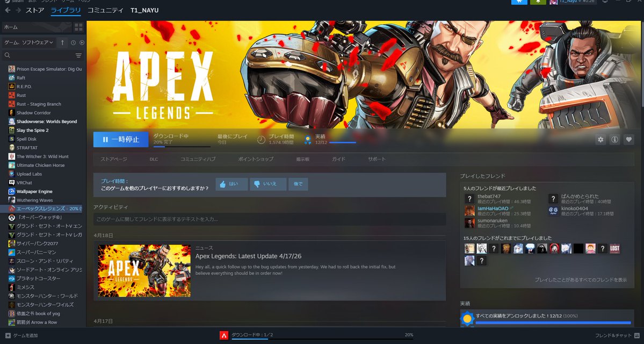Viewport: 644px width, 344px height.
Task: Go back with the left arrow
Action: tap(8, 10)
